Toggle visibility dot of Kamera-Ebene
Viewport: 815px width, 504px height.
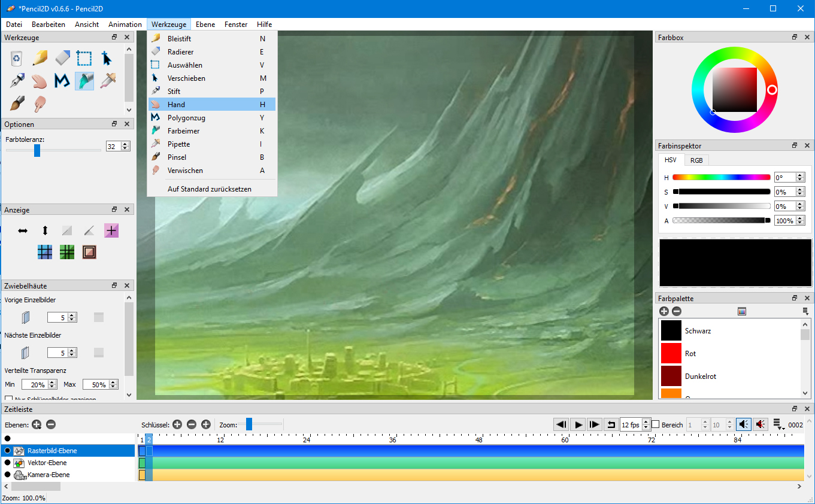coord(8,475)
